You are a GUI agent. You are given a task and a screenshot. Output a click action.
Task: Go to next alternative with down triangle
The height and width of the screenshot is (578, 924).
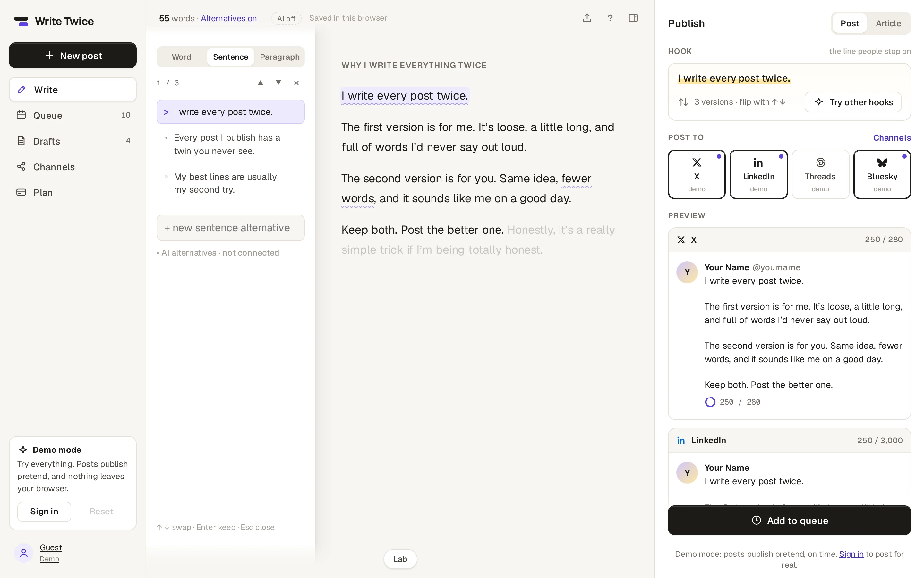tap(278, 83)
